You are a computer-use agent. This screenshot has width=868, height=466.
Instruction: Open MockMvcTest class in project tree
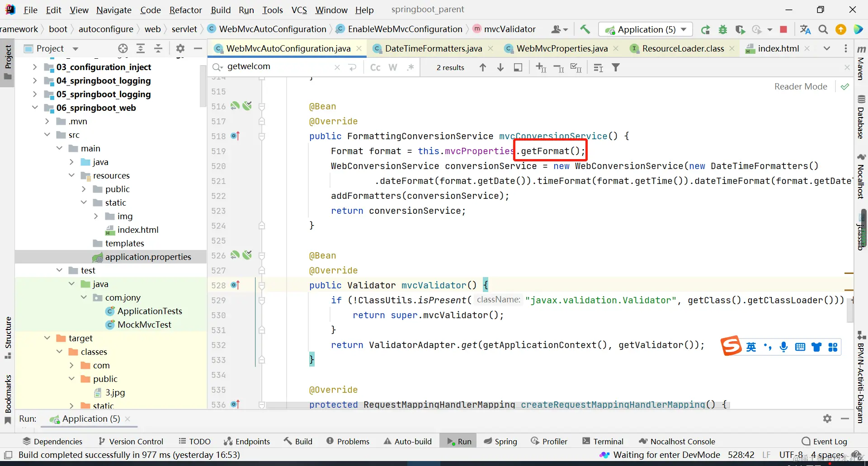pyautogui.click(x=144, y=325)
